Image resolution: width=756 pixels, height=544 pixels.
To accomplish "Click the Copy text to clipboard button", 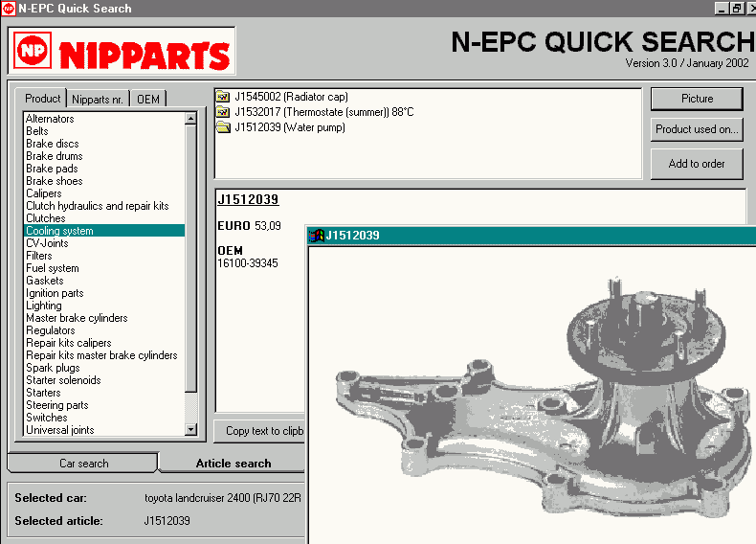I will [x=259, y=431].
